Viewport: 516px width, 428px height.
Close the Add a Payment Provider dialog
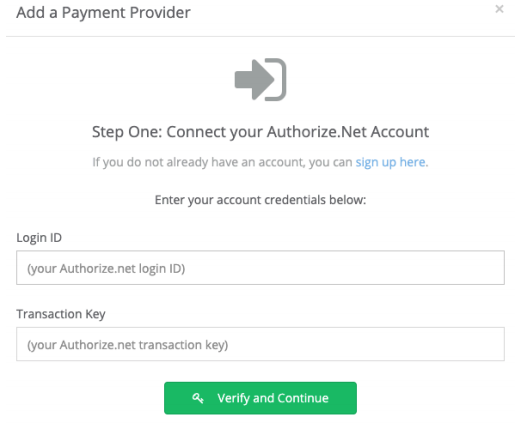click(499, 9)
